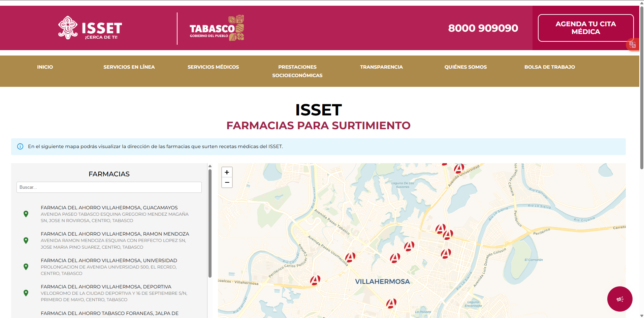Click the FARMACIAS panel title

click(x=109, y=174)
